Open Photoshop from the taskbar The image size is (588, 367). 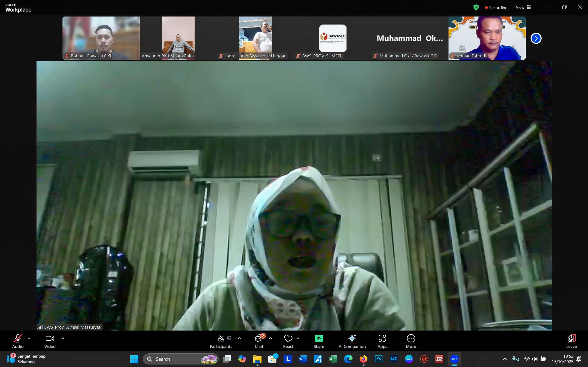pos(378,359)
